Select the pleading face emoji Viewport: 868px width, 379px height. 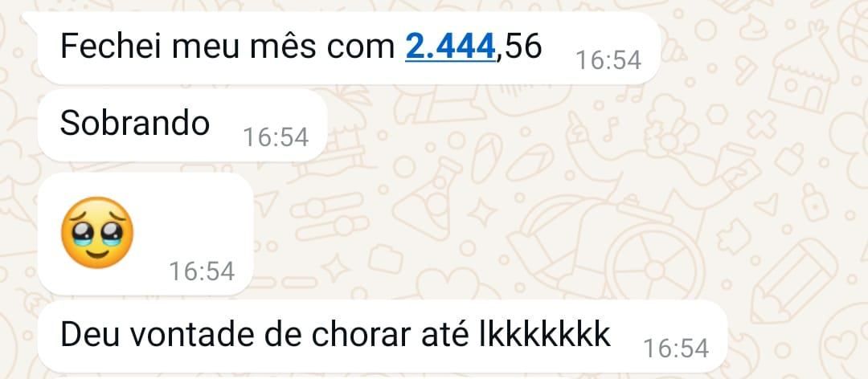97,233
